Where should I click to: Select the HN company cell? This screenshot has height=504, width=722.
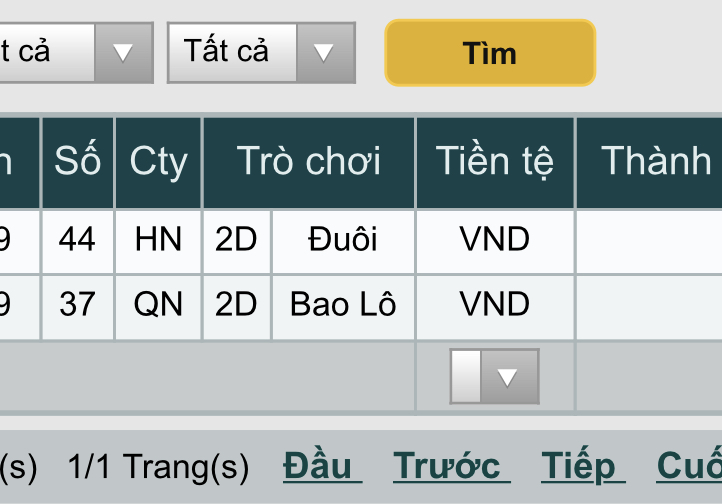click(x=158, y=240)
